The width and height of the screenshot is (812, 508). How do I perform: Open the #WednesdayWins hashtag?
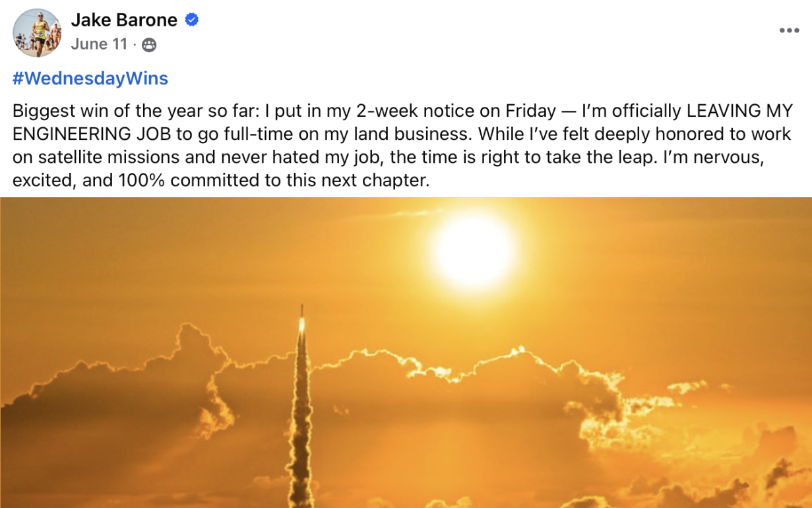click(90, 79)
